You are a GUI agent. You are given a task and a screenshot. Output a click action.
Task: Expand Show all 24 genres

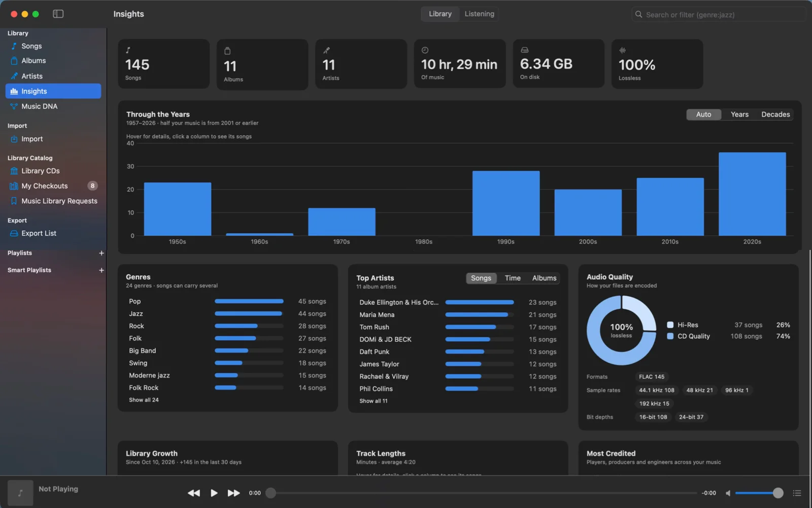(x=144, y=400)
